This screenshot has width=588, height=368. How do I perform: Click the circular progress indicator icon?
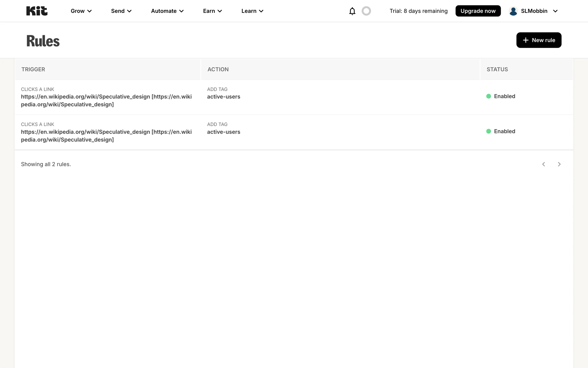coord(366,11)
